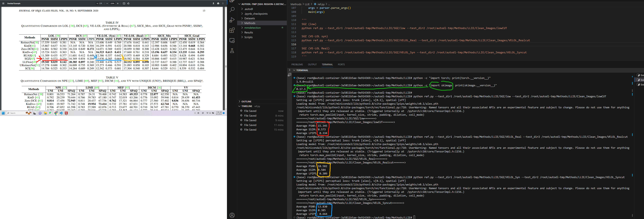Open Task View from the taskbar
The image size is (644, 219).
[35, 113]
